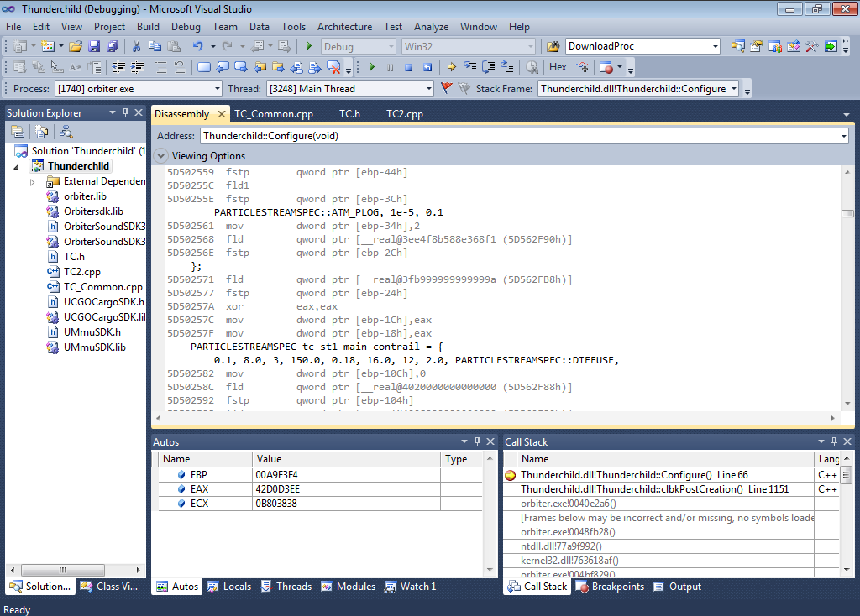Click the Open File toolbar icon
The image size is (860, 616).
[x=76, y=47]
